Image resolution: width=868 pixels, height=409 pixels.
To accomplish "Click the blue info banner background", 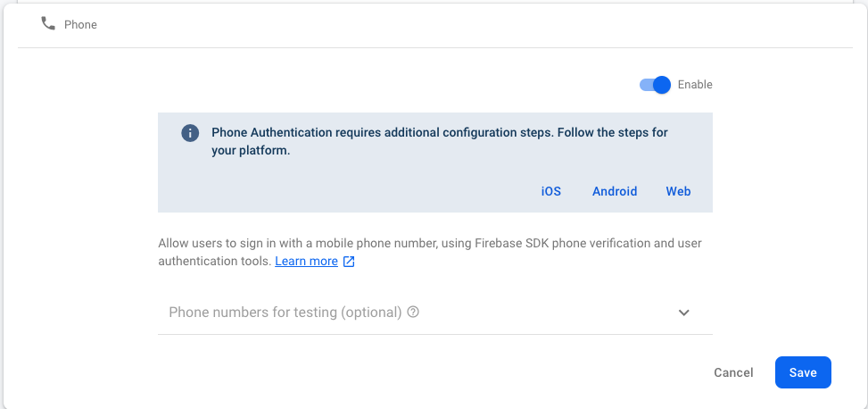I will (357, 191).
